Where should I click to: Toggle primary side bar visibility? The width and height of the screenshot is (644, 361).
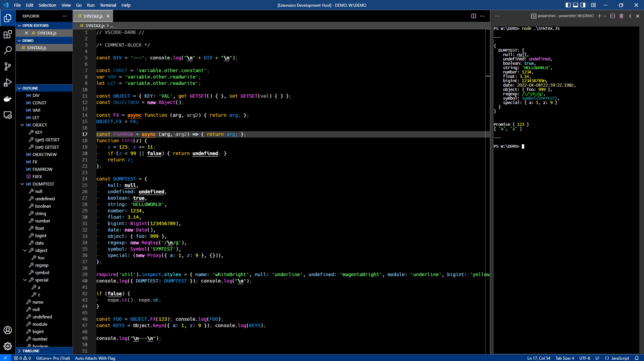click(568, 5)
